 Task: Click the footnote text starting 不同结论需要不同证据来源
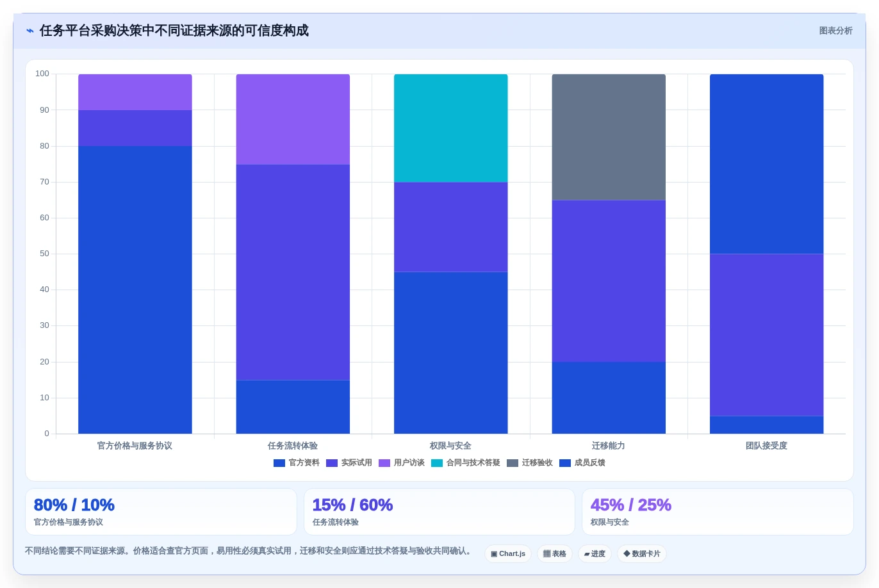tap(249, 551)
